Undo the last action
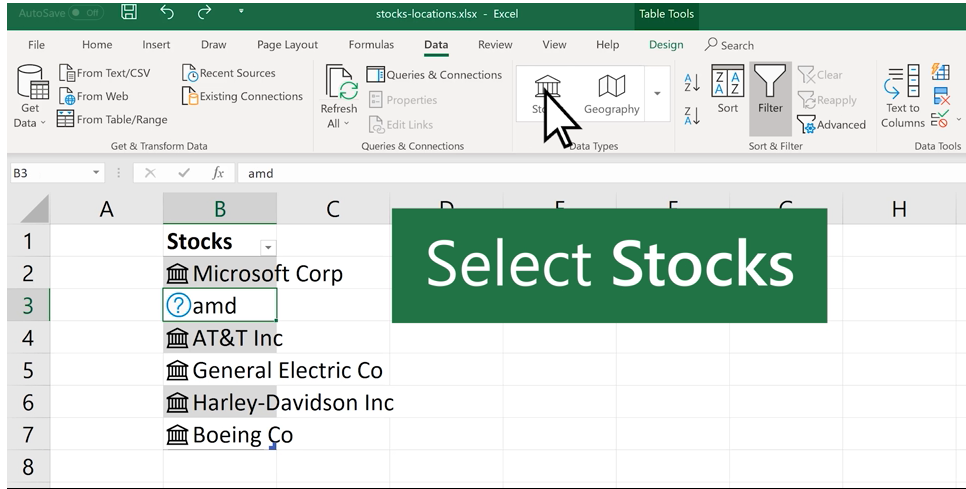The image size is (966, 489). click(167, 12)
